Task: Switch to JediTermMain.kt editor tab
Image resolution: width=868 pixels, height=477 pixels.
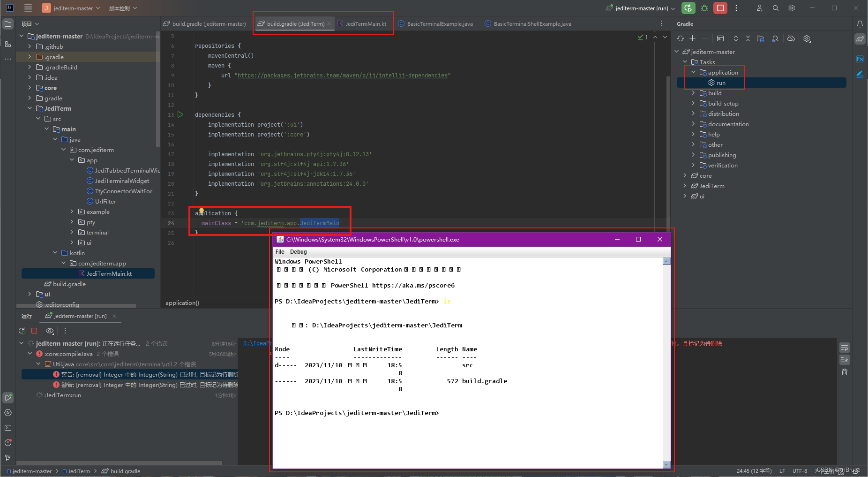Action: click(362, 23)
